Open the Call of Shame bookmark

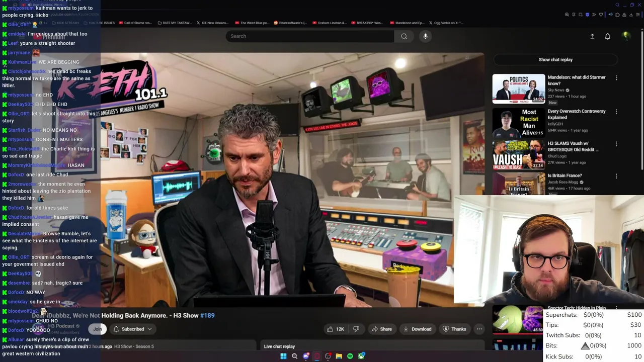135,23
